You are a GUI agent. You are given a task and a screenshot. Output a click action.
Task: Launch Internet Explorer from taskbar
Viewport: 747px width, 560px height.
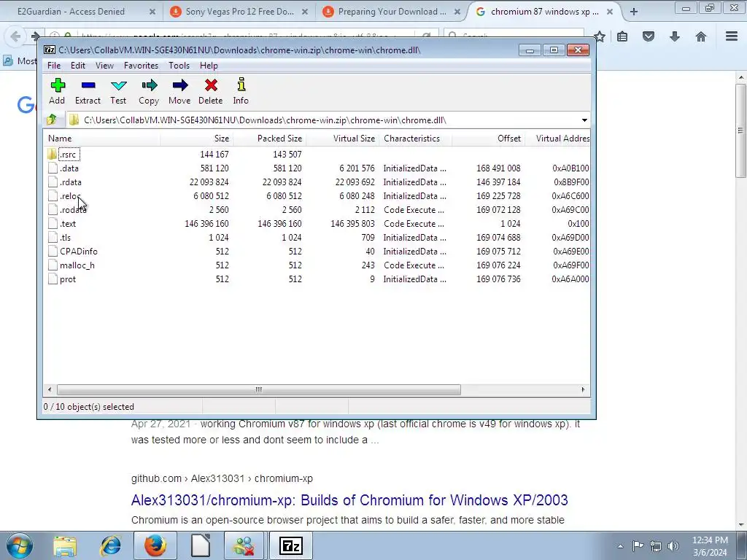111,546
